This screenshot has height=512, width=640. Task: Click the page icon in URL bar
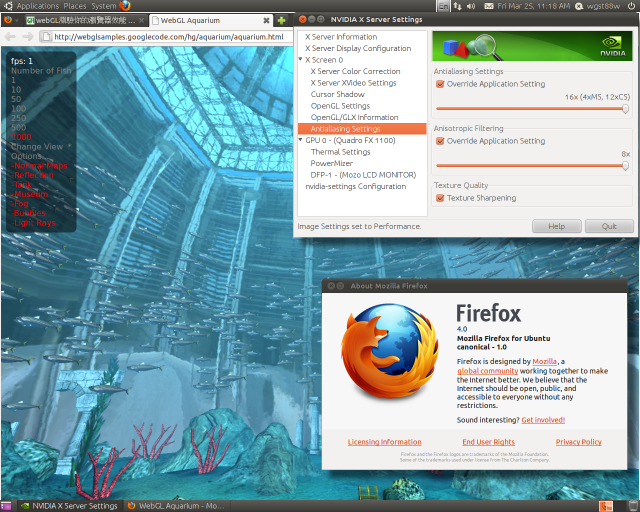[47, 37]
